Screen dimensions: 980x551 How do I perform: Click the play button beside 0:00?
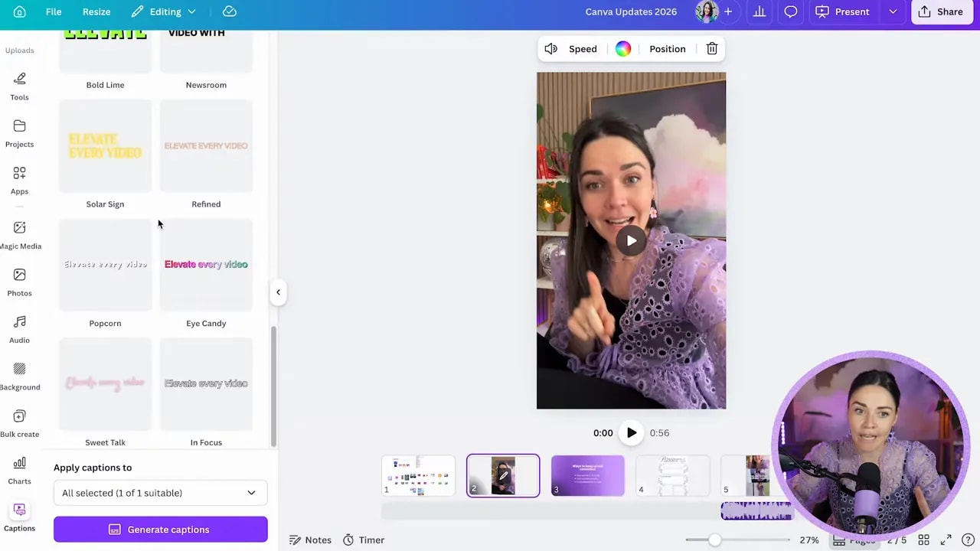click(632, 433)
